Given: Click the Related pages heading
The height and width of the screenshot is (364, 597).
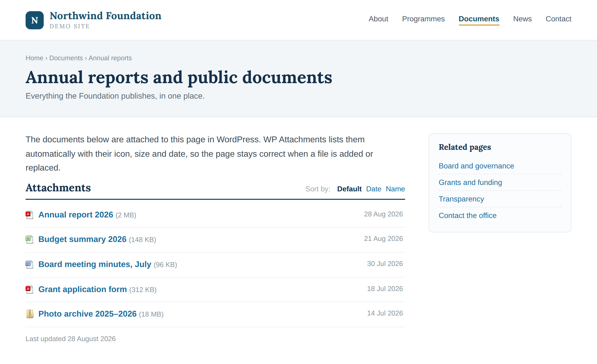Looking at the screenshot, I should pos(465,147).
